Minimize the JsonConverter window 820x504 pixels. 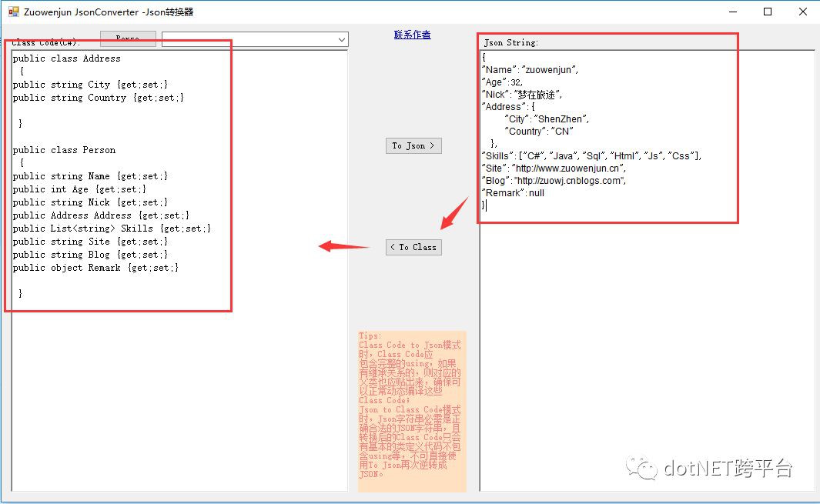(733, 12)
